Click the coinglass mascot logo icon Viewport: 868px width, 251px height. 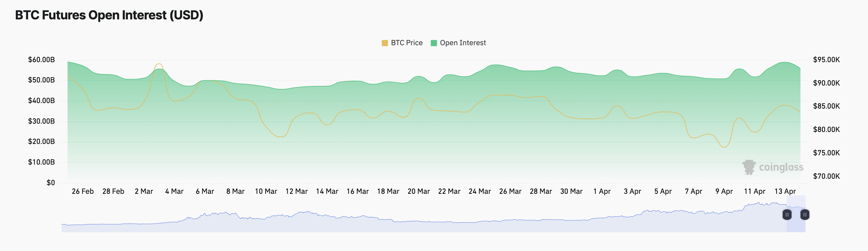point(749,167)
